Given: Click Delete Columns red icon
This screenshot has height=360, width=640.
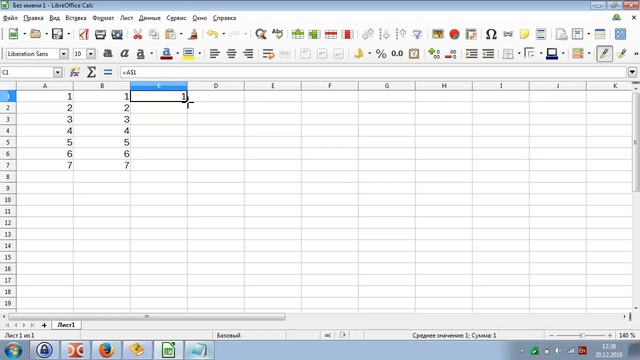Looking at the screenshot, I should pyautogui.click(x=347, y=34).
